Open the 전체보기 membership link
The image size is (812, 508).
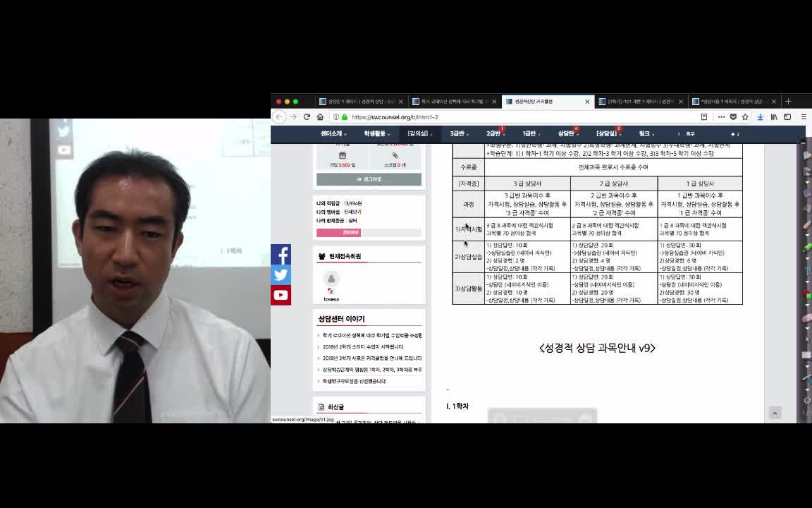(x=352, y=212)
